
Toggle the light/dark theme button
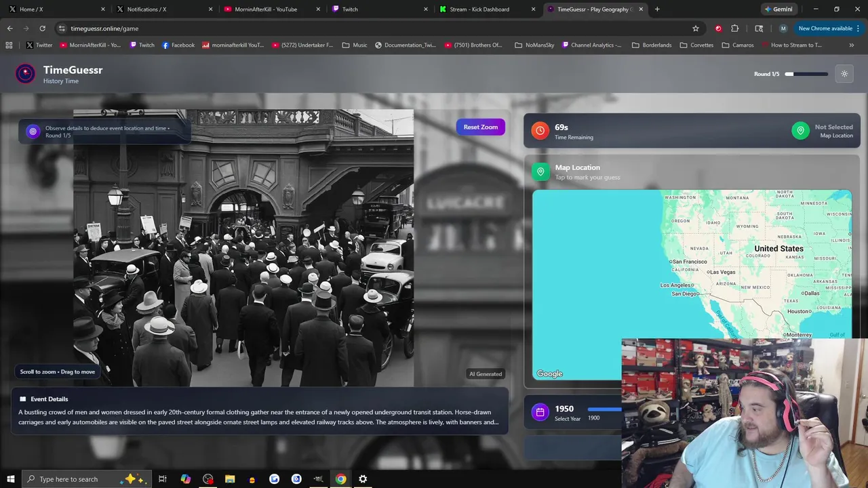tap(844, 74)
